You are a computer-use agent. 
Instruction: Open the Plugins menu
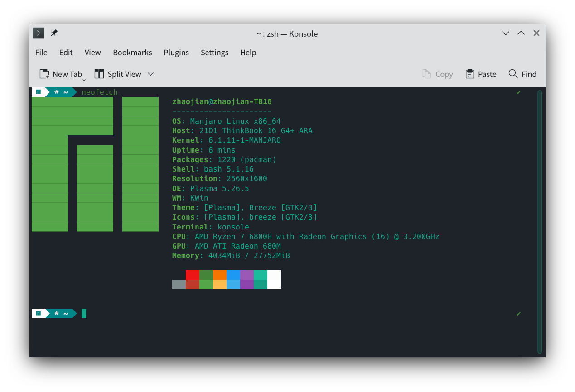pos(176,53)
